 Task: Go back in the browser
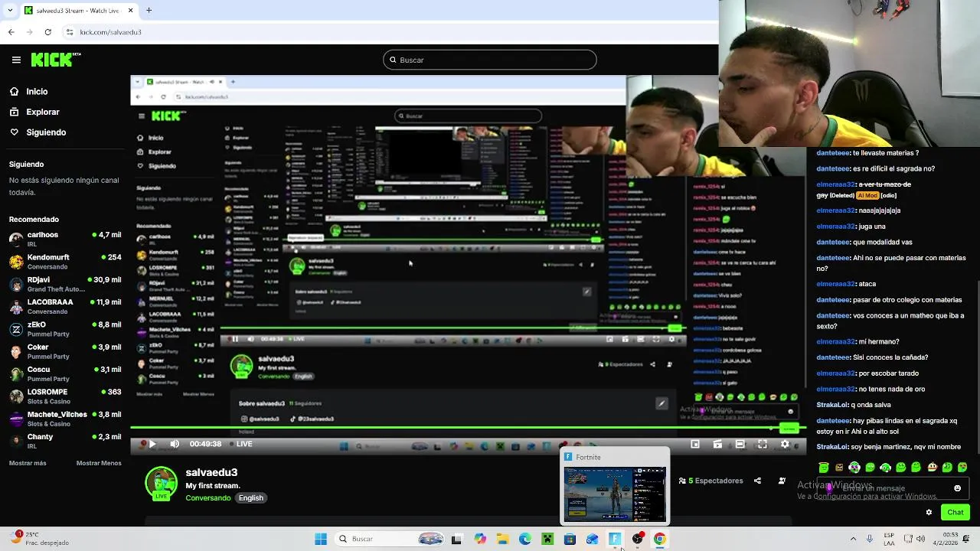[x=11, y=32]
